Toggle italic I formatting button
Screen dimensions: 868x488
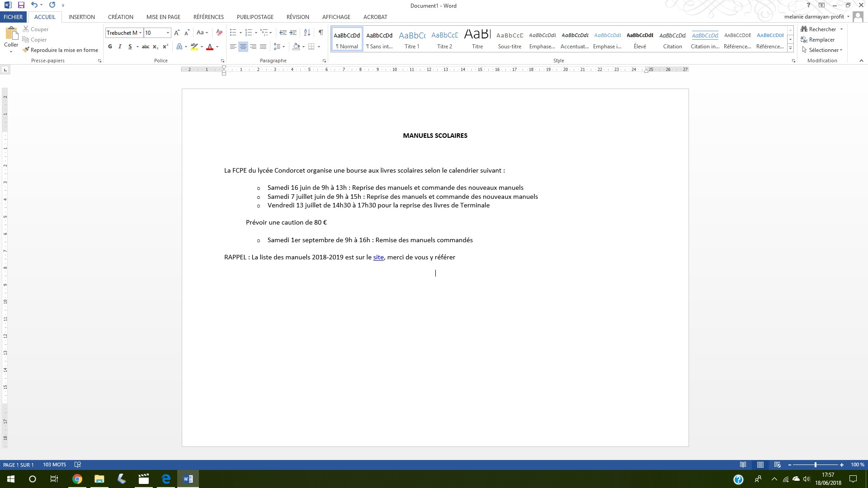click(120, 47)
